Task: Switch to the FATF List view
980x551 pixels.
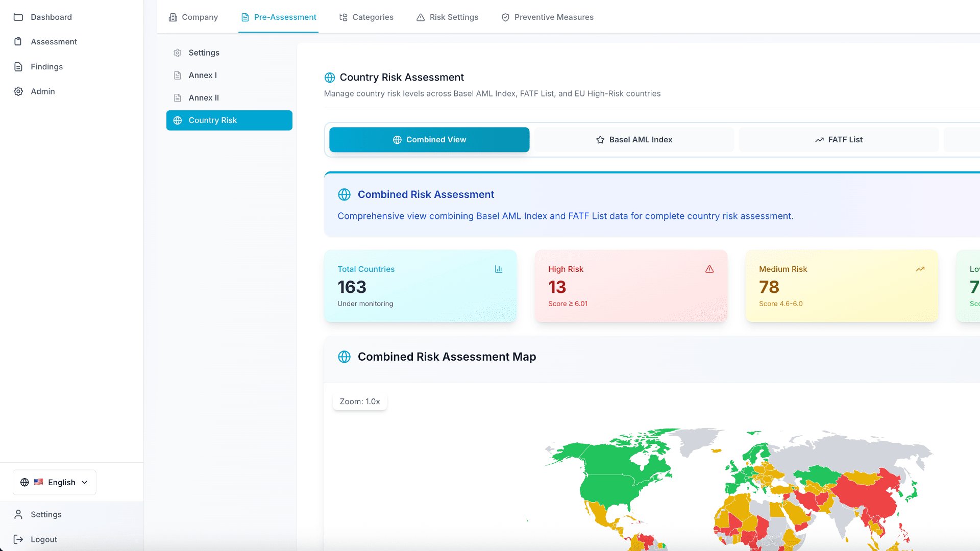Action: (x=839, y=140)
